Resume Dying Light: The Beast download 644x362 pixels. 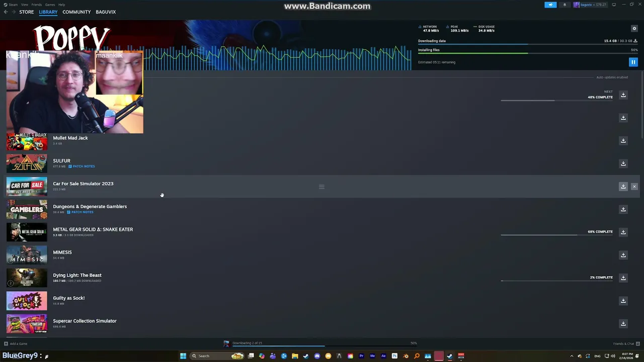tap(623, 278)
